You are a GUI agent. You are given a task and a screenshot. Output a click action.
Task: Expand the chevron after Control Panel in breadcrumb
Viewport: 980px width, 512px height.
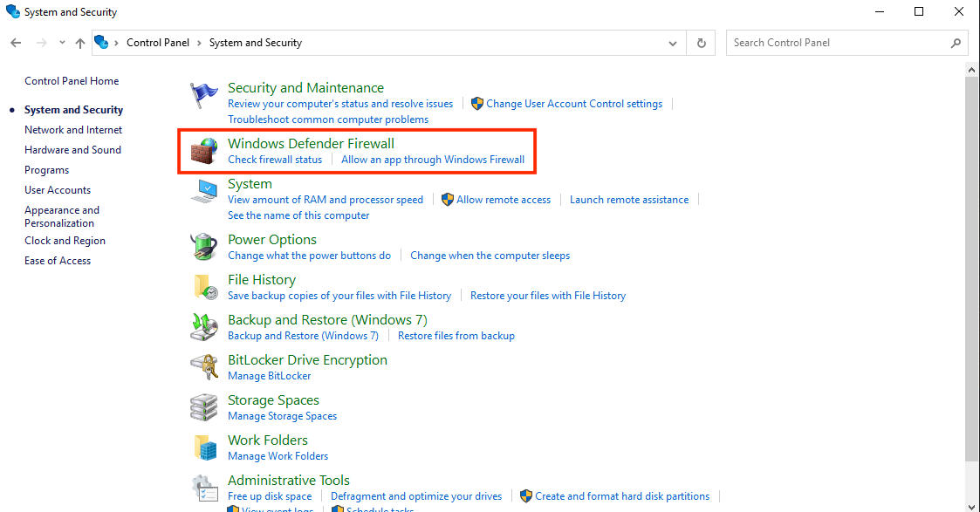[x=199, y=43]
